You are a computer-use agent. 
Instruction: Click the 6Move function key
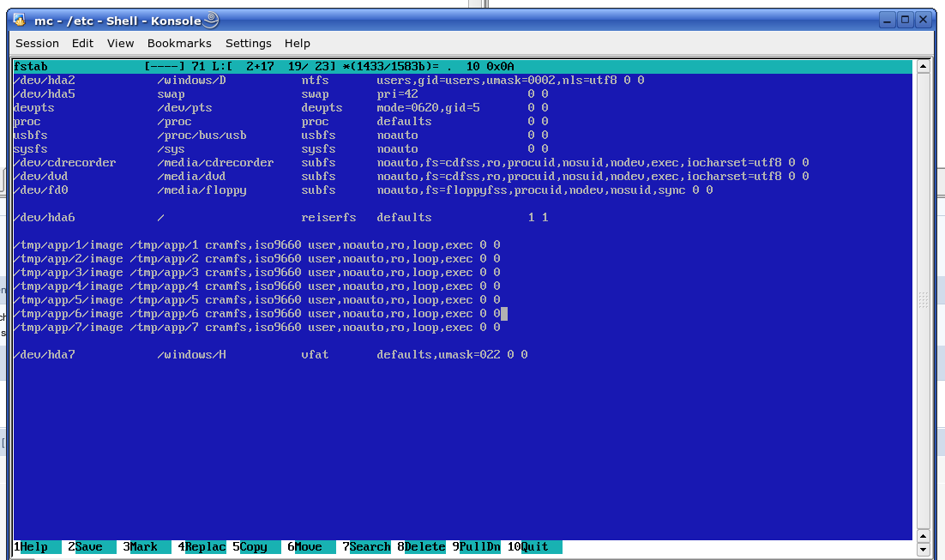click(311, 547)
